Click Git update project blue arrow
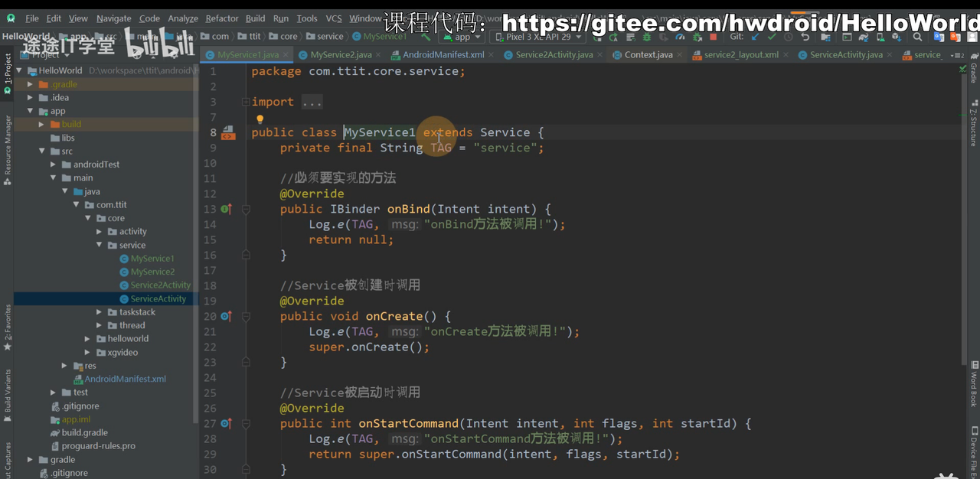This screenshot has height=479, width=980. (x=756, y=37)
